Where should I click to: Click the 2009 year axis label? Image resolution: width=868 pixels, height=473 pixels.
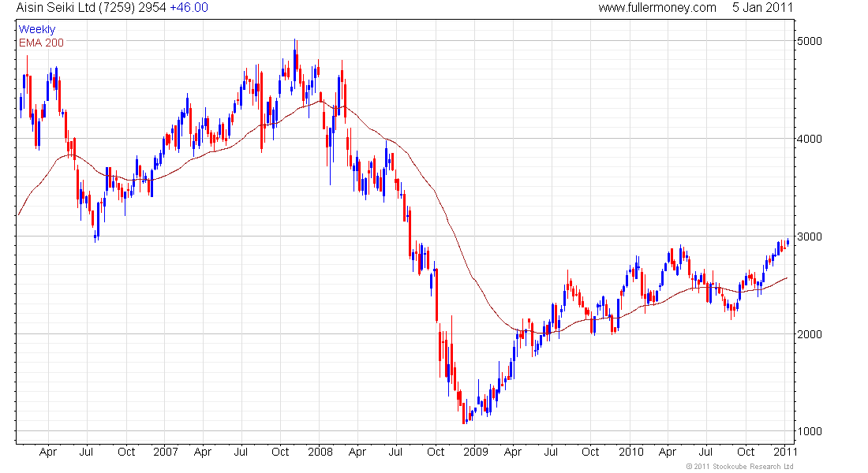click(476, 452)
